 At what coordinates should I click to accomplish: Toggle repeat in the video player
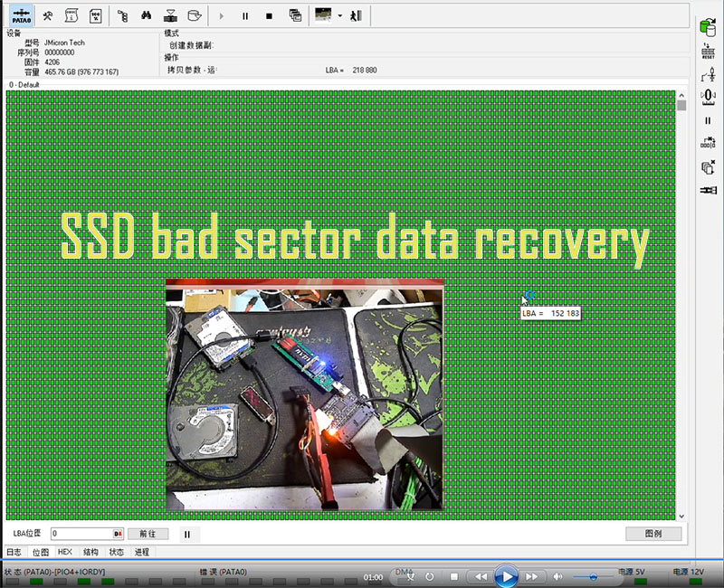tap(429, 576)
